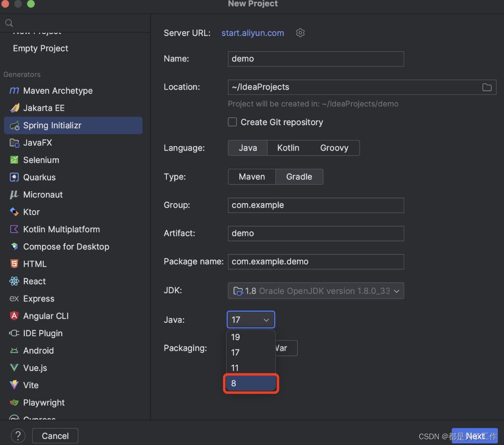The image size is (504, 445).
Task: Select the Playwright label
Action: (x=44, y=402)
